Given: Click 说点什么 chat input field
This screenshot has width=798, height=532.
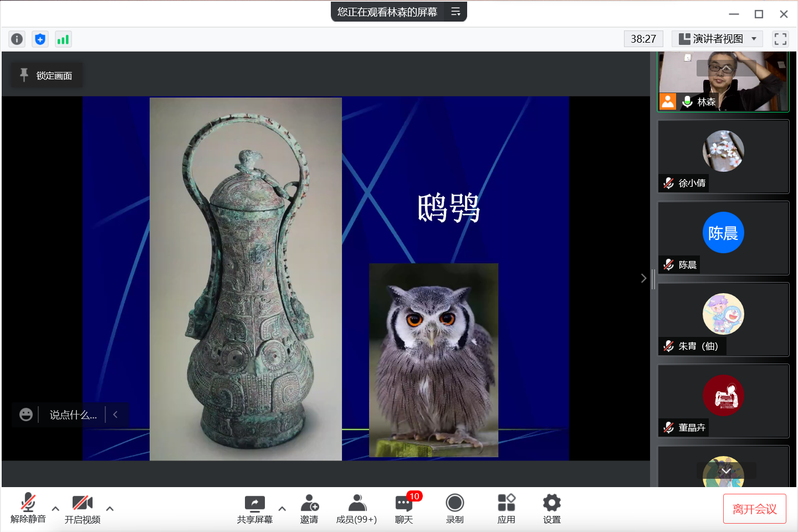Looking at the screenshot, I should (73, 415).
